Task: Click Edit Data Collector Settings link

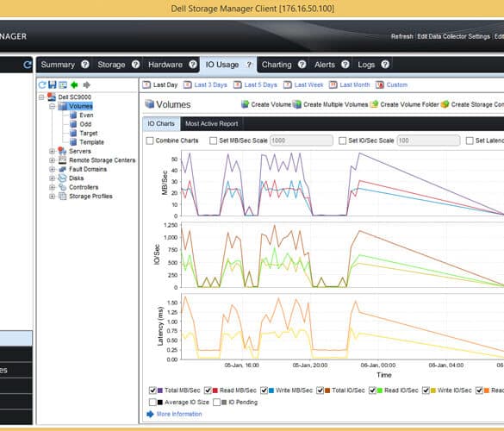Action: (453, 36)
